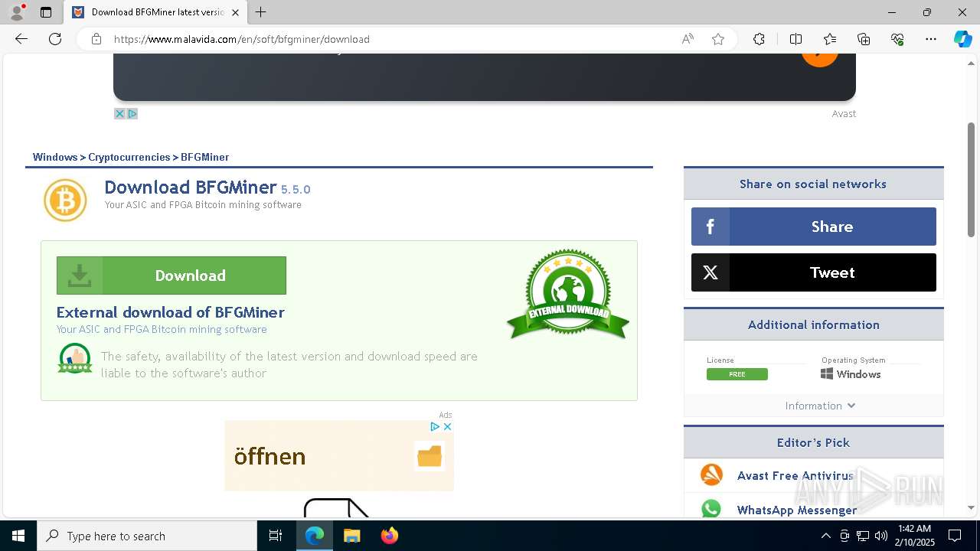The height and width of the screenshot is (551, 980).
Task: Launch Firefox from the taskbar
Action: tap(390, 536)
